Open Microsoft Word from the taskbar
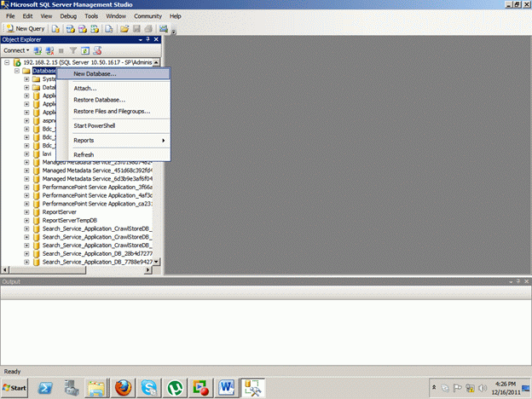 coord(226,388)
